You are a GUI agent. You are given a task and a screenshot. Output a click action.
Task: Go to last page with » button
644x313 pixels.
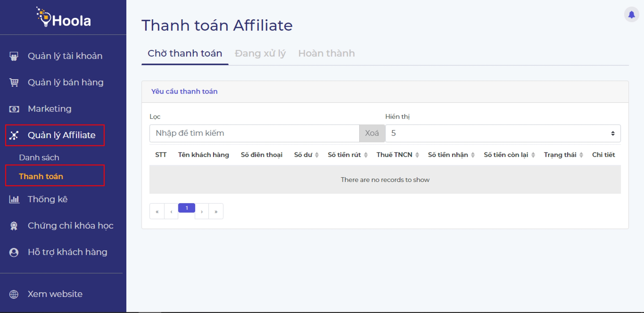point(216,211)
